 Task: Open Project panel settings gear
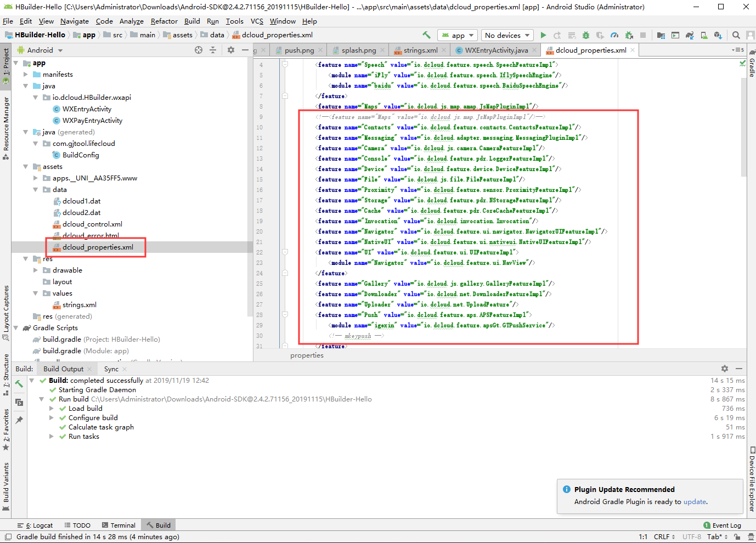pyautogui.click(x=231, y=50)
